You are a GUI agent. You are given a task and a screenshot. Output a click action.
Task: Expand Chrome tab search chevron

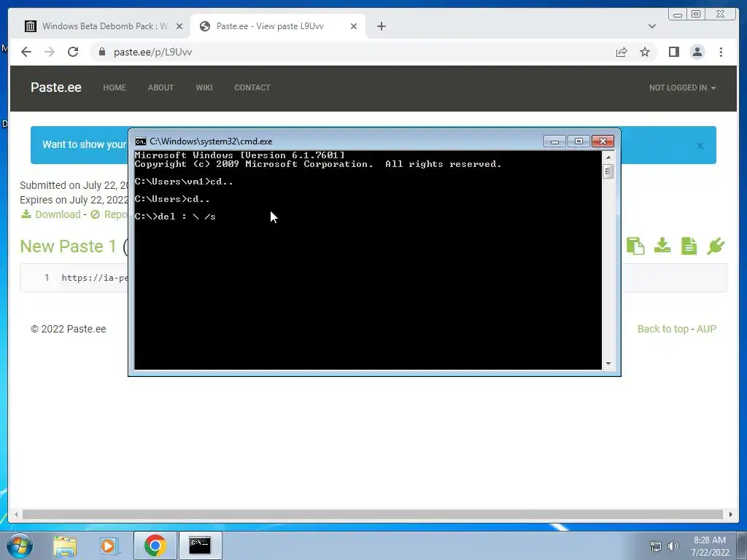pyautogui.click(x=651, y=26)
